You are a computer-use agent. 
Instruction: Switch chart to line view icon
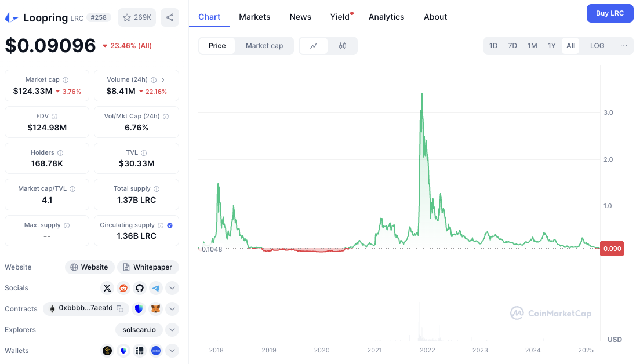(314, 46)
